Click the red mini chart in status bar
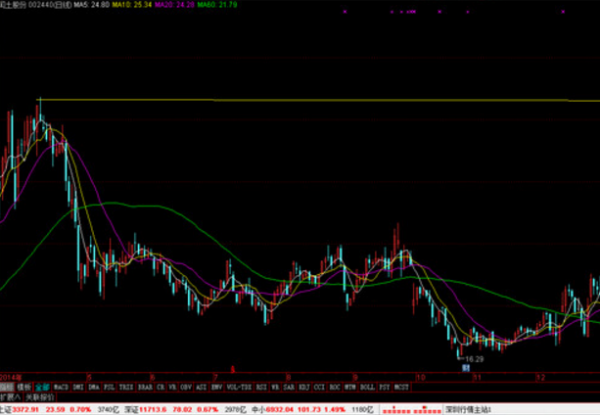 411,410
